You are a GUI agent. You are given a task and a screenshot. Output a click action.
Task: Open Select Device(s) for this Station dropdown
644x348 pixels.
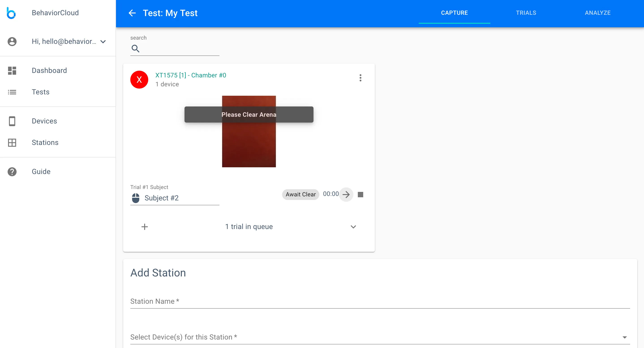click(380, 337)
